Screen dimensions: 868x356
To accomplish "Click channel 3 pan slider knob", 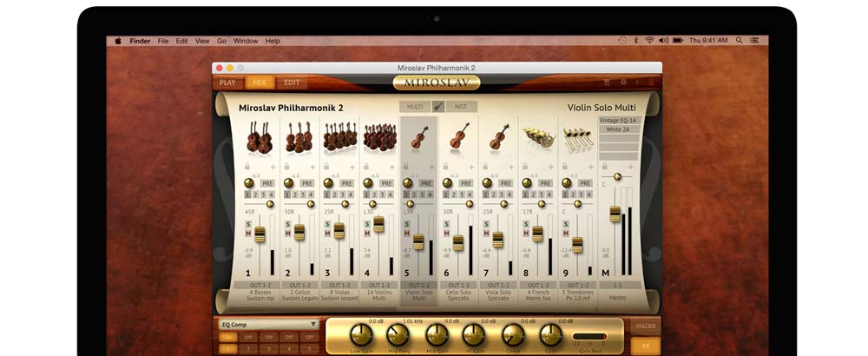I will (345, 204).
